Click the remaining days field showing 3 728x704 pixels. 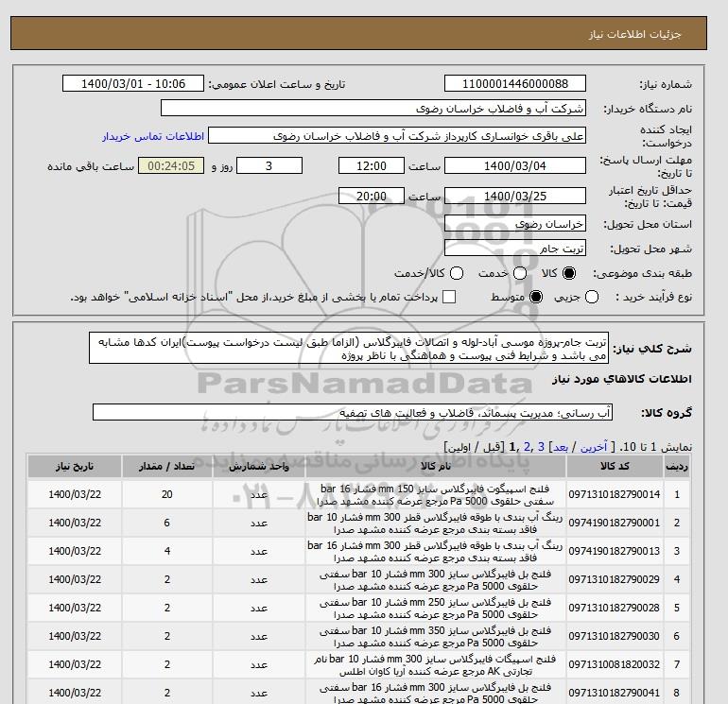269,165
